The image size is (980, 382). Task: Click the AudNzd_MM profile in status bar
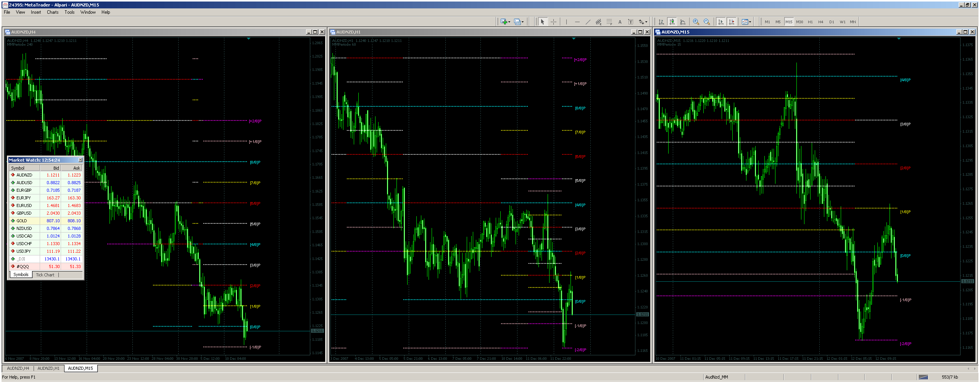coord(716,377)
